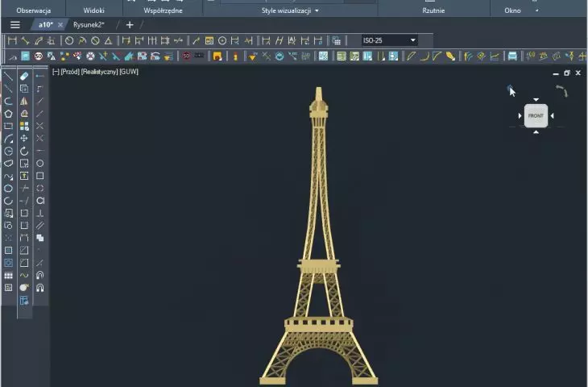This screenshot has width=588, height=387.
Task: Select the Hatch tool
Action: [8, 251]
